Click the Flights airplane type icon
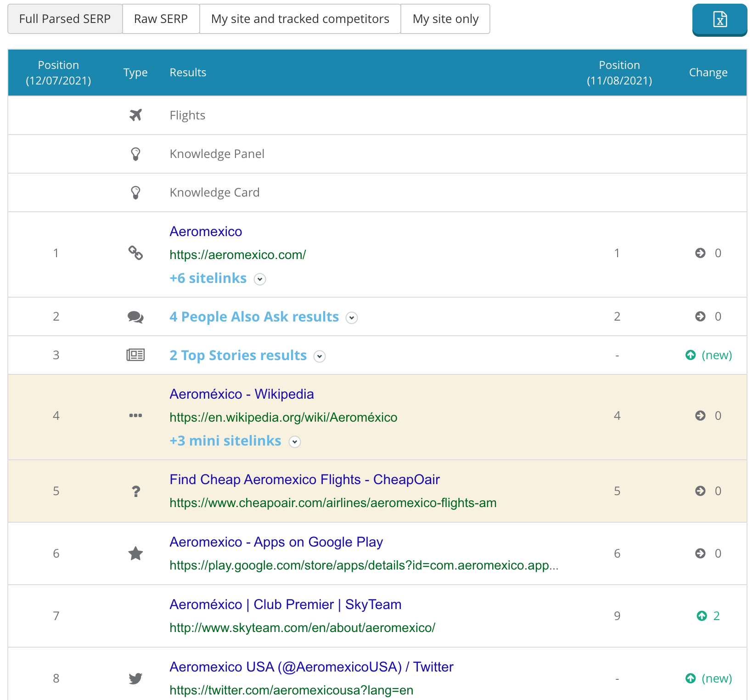 (135, 115)
